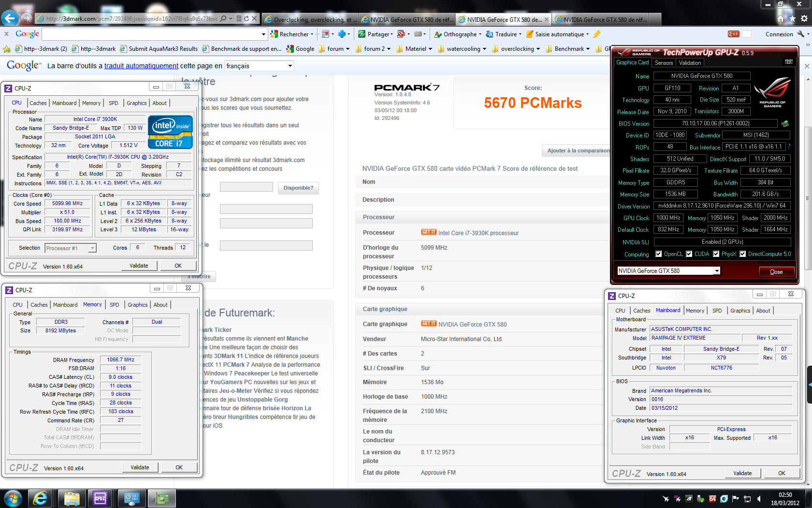Toggle the DirectCompute 5.0 checkbox
This screenshot has height=508, width=812.
(x=743, y=254)
